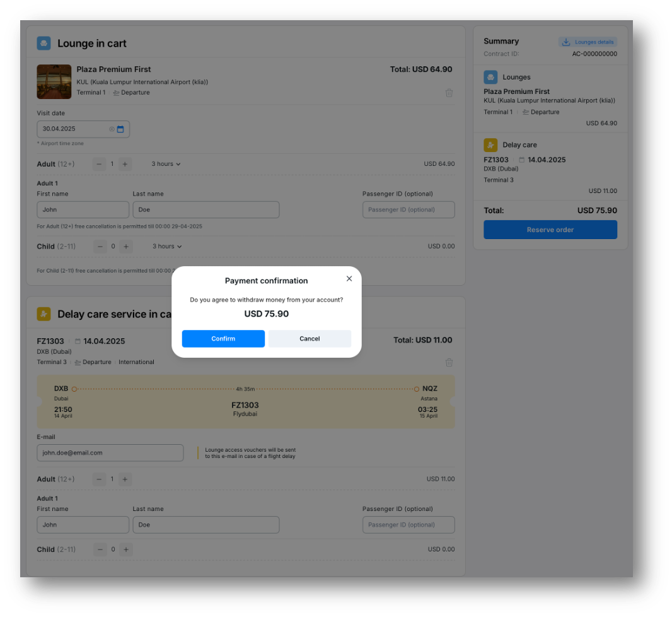Increase lounge Child count

[126, 247]
